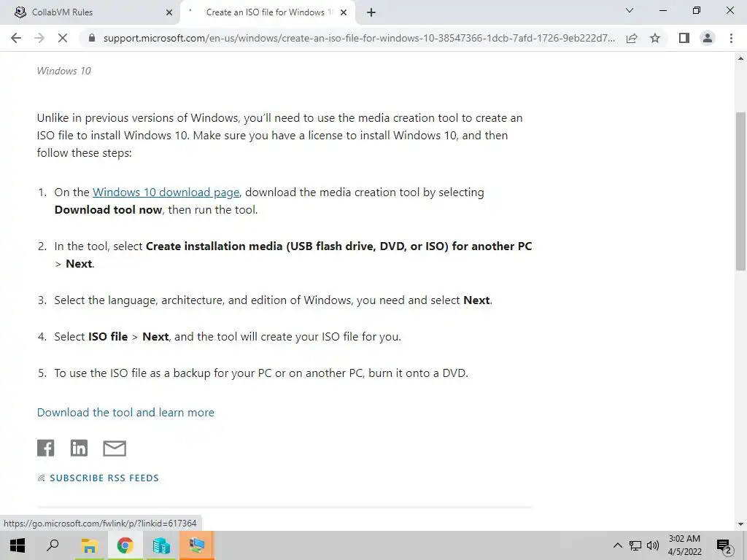Open tab search chevron dropdown
Screen dimensions: 747x560
pos(630,10)
